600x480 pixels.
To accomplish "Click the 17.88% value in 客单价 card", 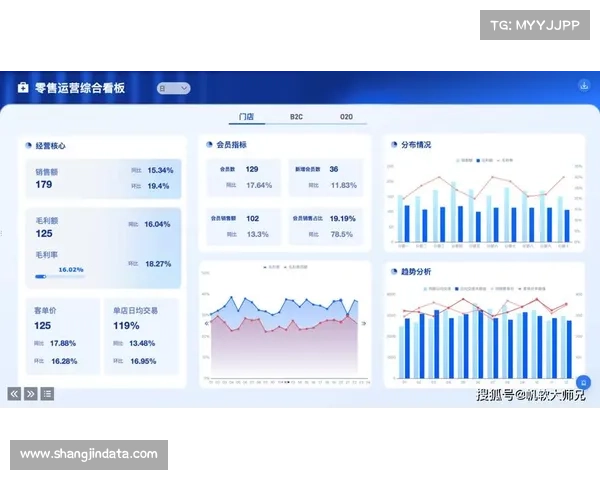I will coord(63,343).
